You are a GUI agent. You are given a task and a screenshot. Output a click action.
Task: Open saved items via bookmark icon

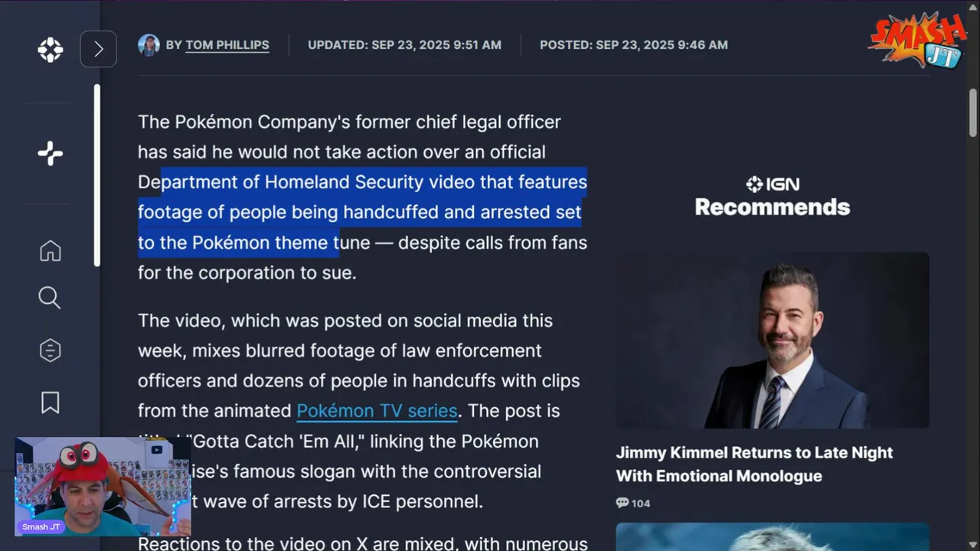coord(51,403)
